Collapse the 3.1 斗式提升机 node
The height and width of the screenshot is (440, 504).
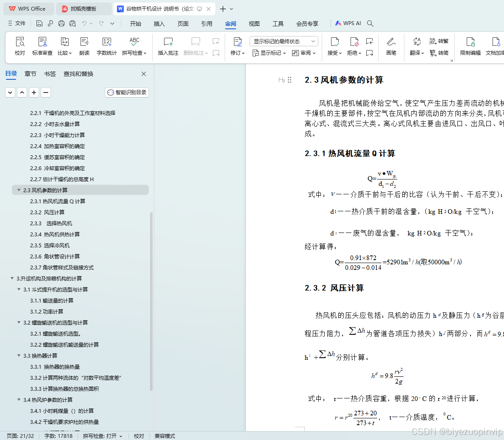coord(19,289)
